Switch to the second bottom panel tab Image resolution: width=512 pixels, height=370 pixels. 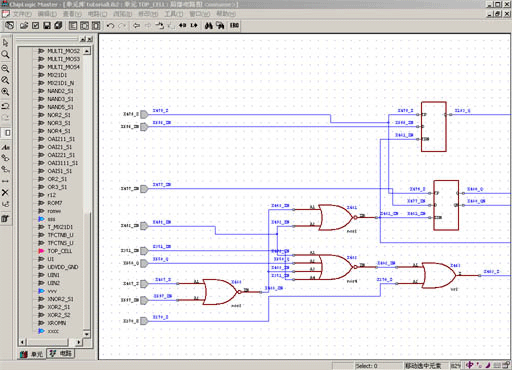point(61,353)
